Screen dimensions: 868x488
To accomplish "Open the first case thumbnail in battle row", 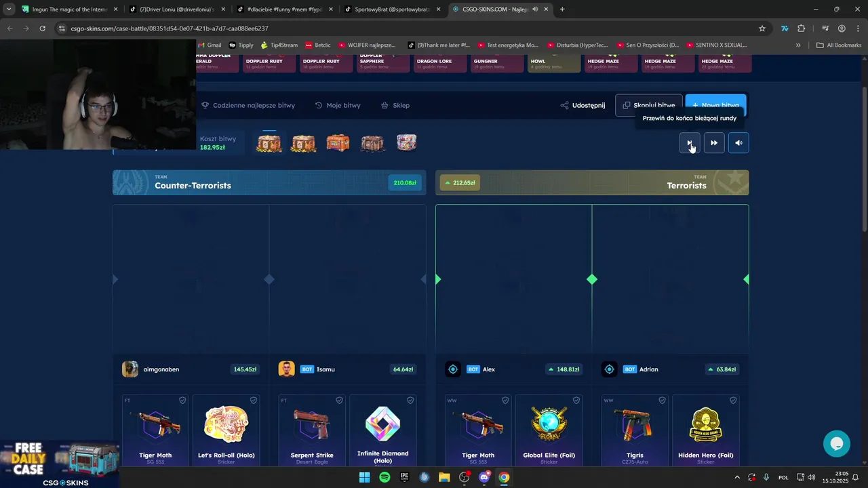I will click(269, 142).
